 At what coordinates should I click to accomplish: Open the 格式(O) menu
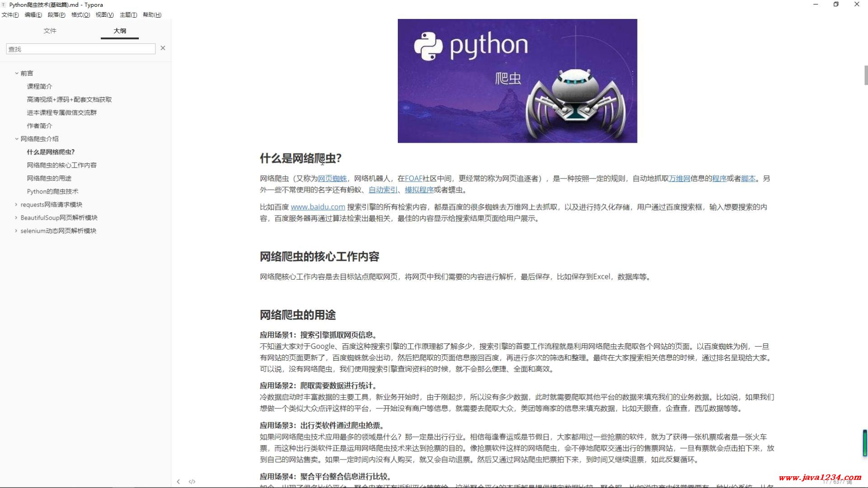[x=80, y=15]
